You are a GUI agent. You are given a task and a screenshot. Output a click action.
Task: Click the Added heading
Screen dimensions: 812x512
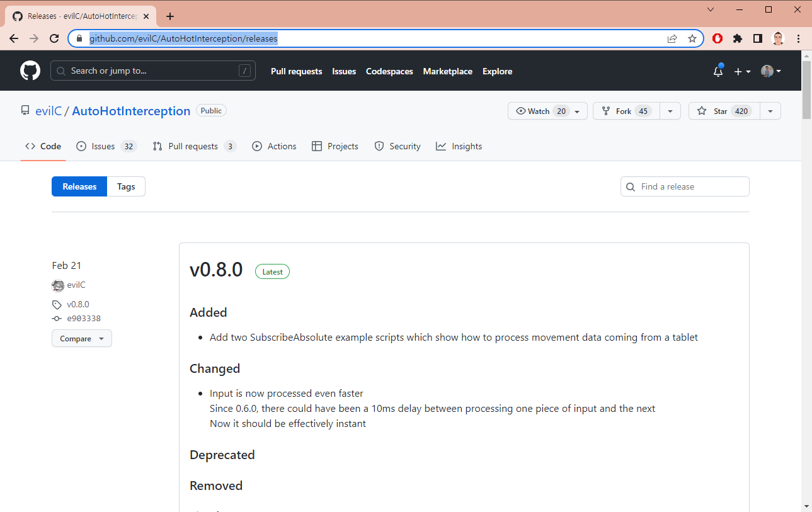(209, 312)
